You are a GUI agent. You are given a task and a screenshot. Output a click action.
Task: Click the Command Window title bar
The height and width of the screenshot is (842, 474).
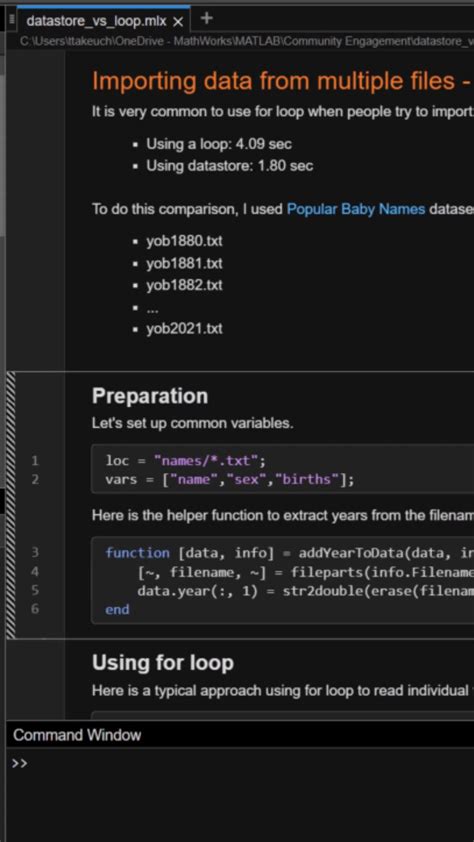click(240, 735)
